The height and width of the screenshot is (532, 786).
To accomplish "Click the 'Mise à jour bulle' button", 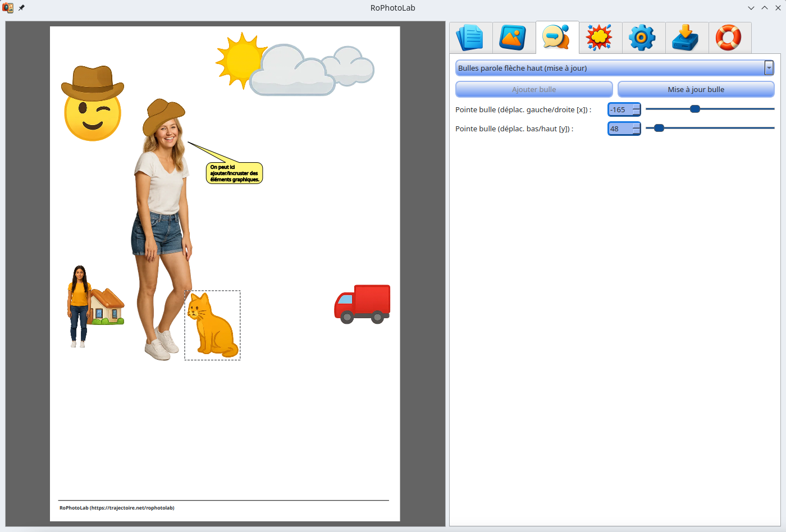I will click(x=696, y=89).
